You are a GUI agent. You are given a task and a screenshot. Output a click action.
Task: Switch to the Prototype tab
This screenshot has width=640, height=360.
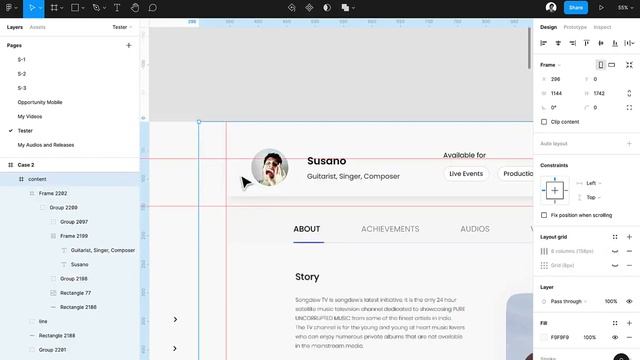tap(575, 27)
